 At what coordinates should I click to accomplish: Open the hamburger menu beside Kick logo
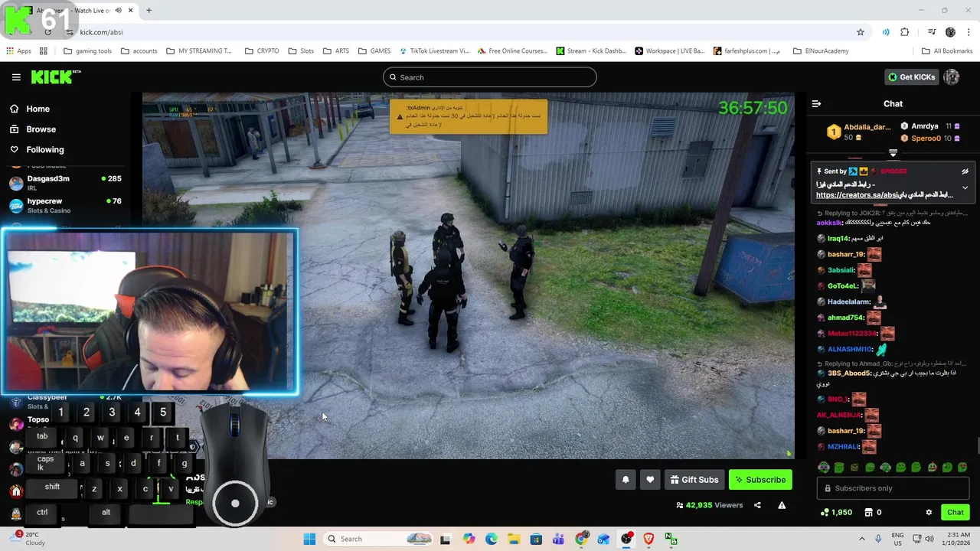click(16, 77)
